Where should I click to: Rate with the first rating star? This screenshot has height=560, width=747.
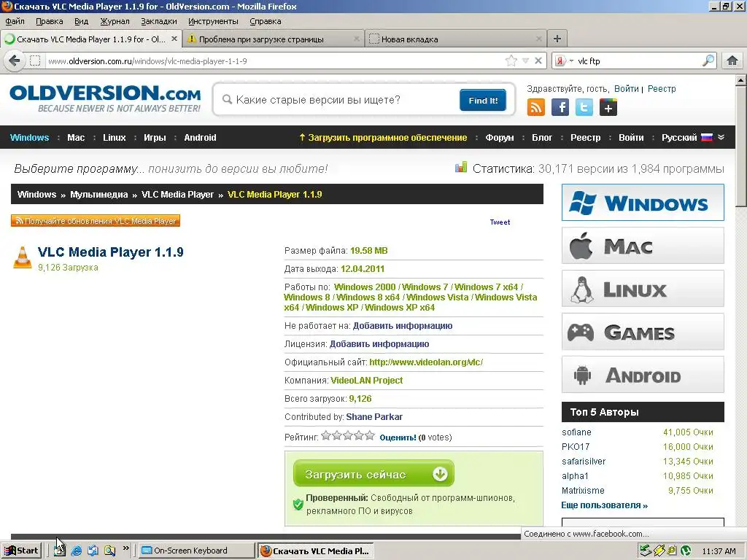coord(326,435)
